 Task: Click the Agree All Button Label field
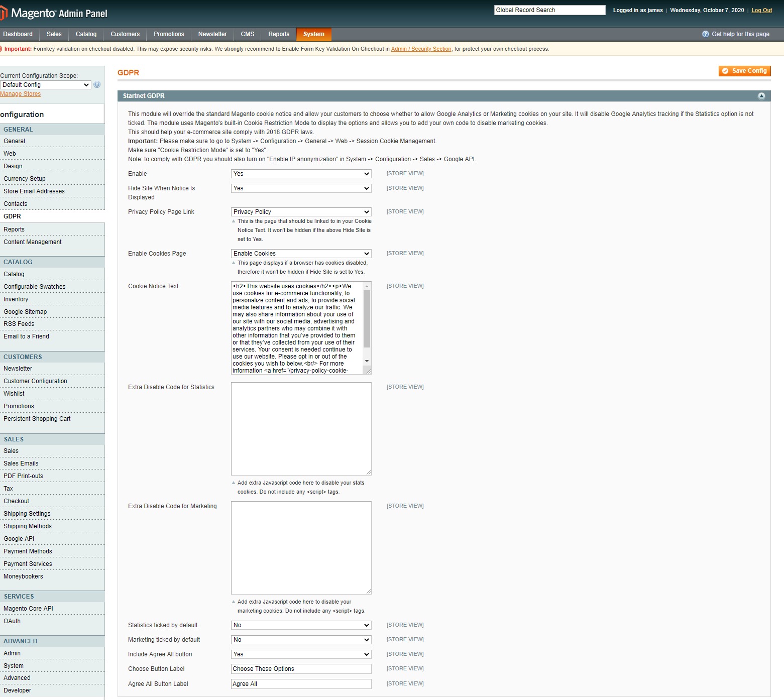pyautogui.click(x=301, y=684)
